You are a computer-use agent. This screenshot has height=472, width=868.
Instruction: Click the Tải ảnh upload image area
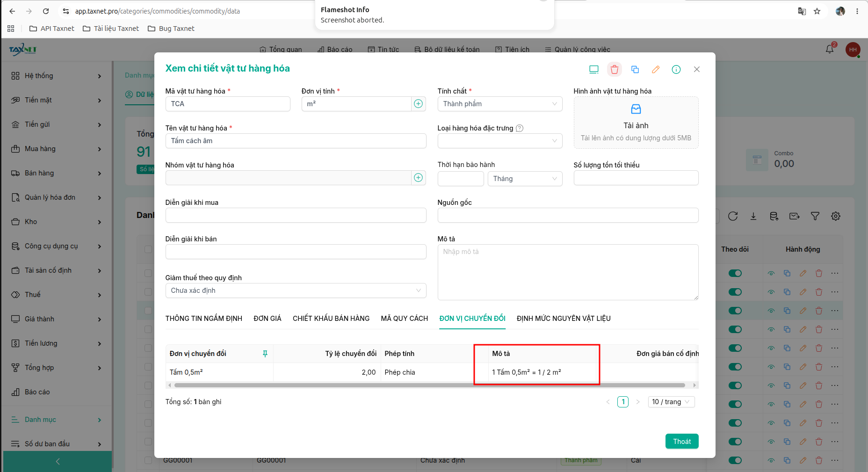636,123
